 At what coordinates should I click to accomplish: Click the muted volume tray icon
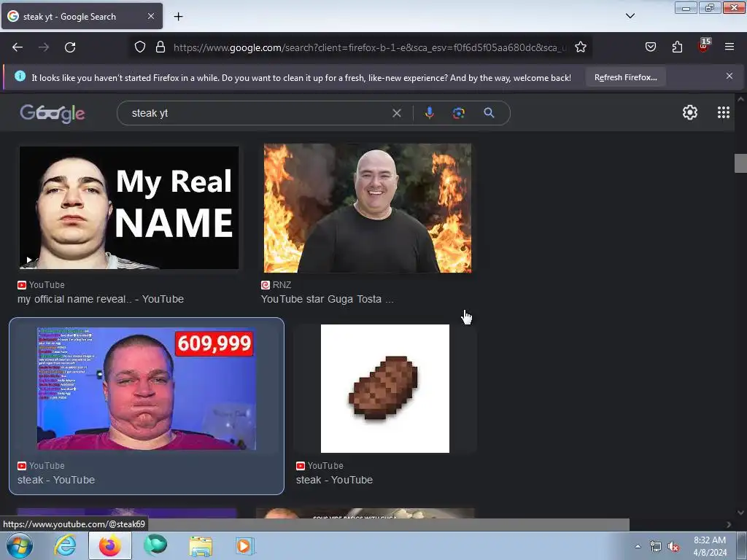coord(673,546)
